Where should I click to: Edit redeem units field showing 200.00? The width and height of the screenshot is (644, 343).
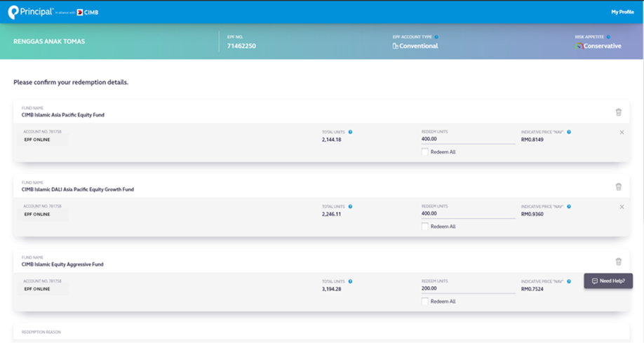468,288
